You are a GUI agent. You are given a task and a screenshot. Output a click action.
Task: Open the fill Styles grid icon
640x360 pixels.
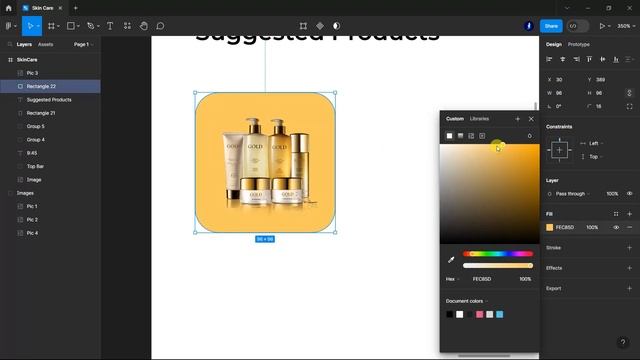tap(616, 214)
